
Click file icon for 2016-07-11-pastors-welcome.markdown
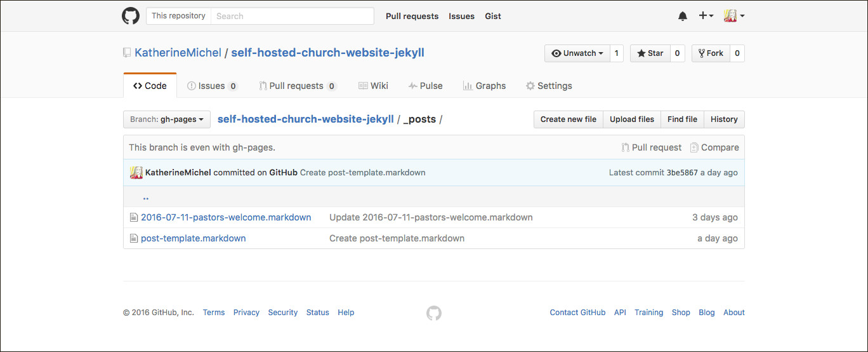(133, 217)
